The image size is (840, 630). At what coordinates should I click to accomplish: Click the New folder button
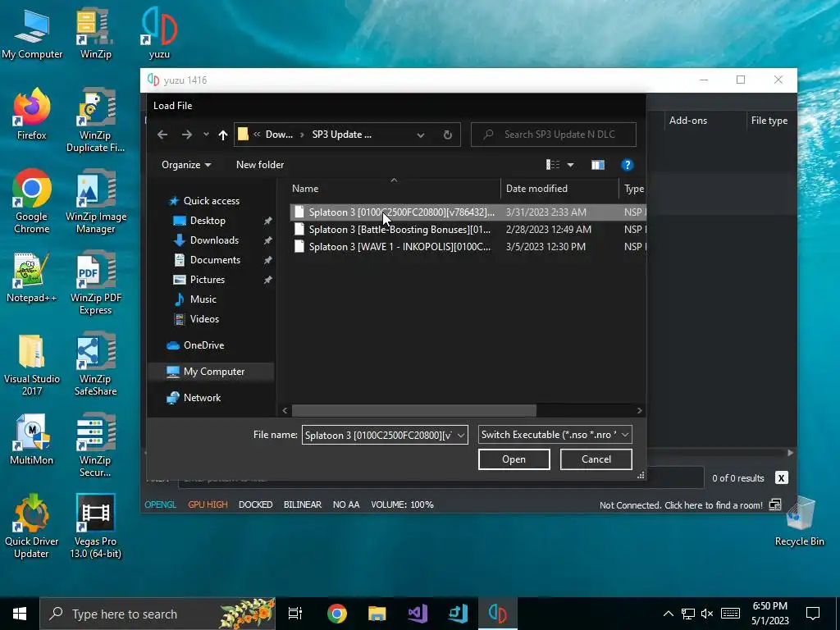tap(260, 165)
